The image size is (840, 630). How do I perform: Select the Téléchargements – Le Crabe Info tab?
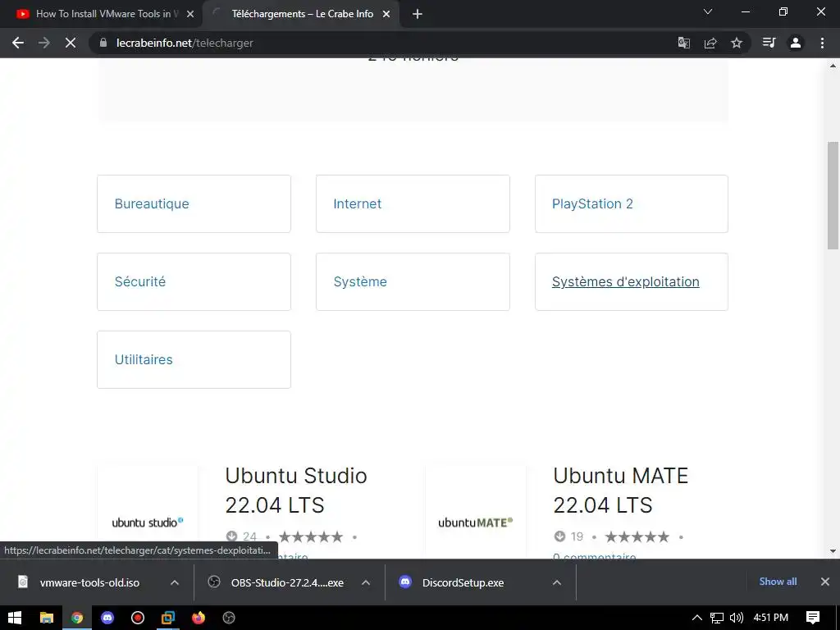301,14
